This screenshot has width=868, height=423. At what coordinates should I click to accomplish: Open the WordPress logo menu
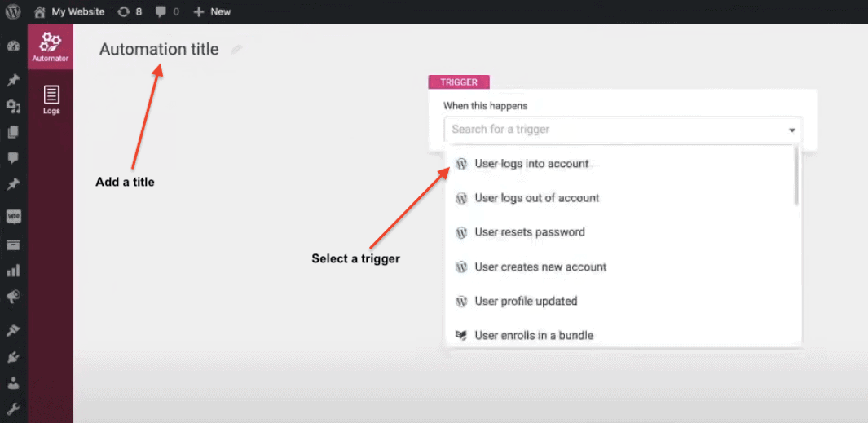tap(13, 11)
